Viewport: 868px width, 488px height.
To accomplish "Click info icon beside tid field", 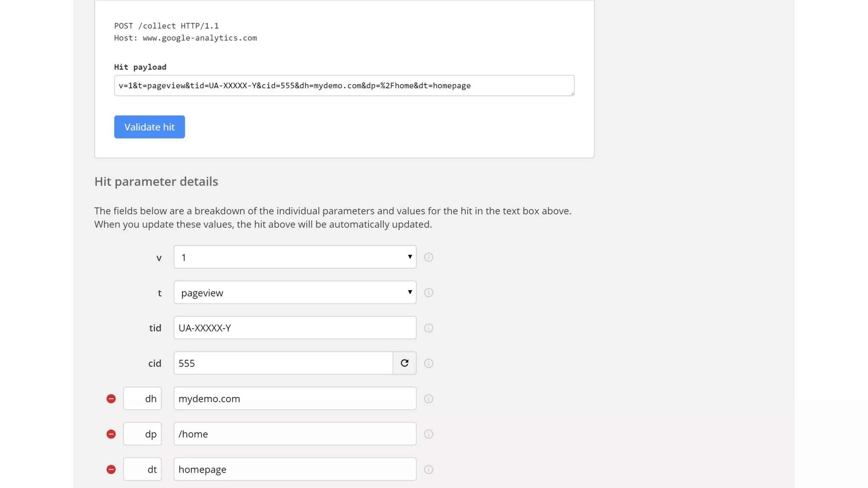I will pos(428,328).
